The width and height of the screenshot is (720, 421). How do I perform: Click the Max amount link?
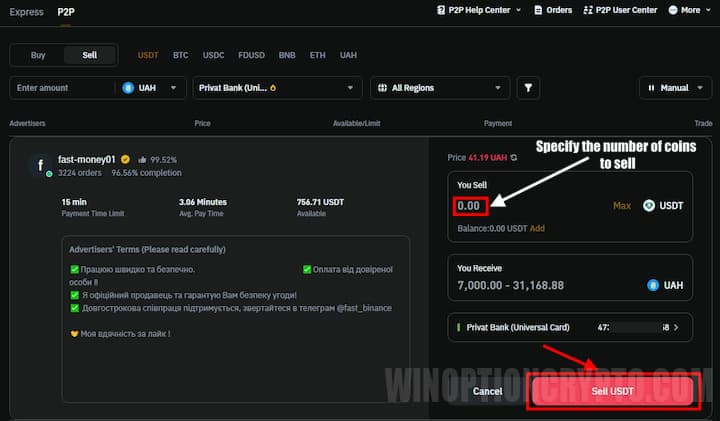click(x=621, y=206)
